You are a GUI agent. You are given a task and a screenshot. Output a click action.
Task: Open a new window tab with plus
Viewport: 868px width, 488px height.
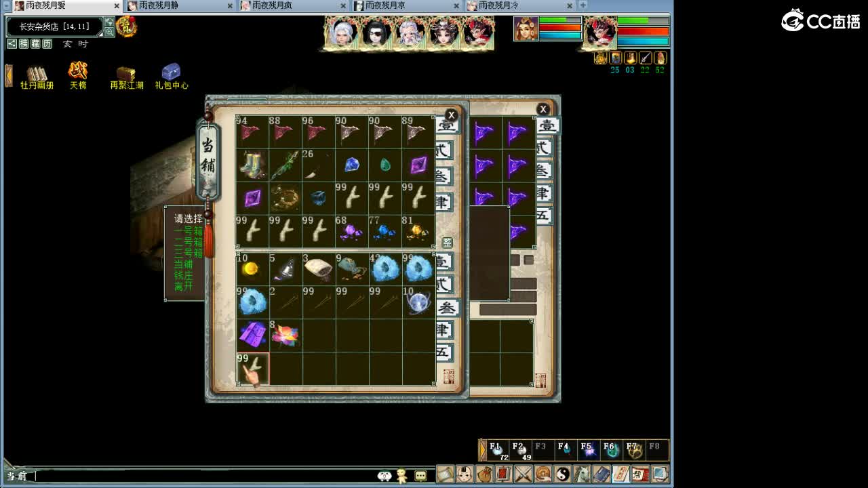coord(583,5)
